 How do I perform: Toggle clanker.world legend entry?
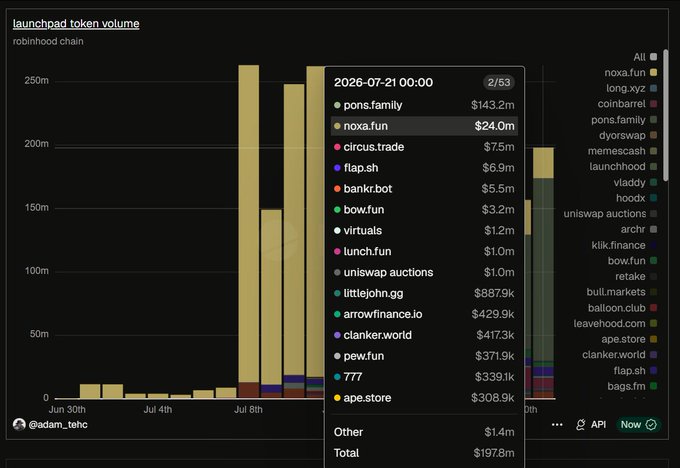click(x=620, y=355)
